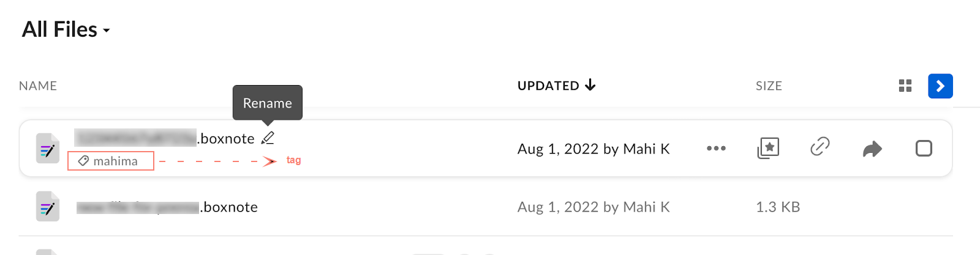Viewport: 980px width, 255px height.
Task: Open the first boxnote file name
Action: pos(164,139)
